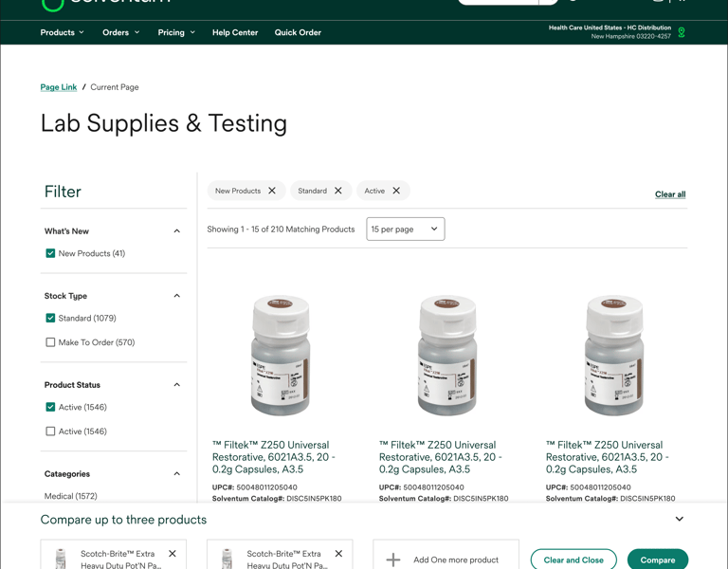Go to Help Center
The image size is (728, 569).
[235, 32]
